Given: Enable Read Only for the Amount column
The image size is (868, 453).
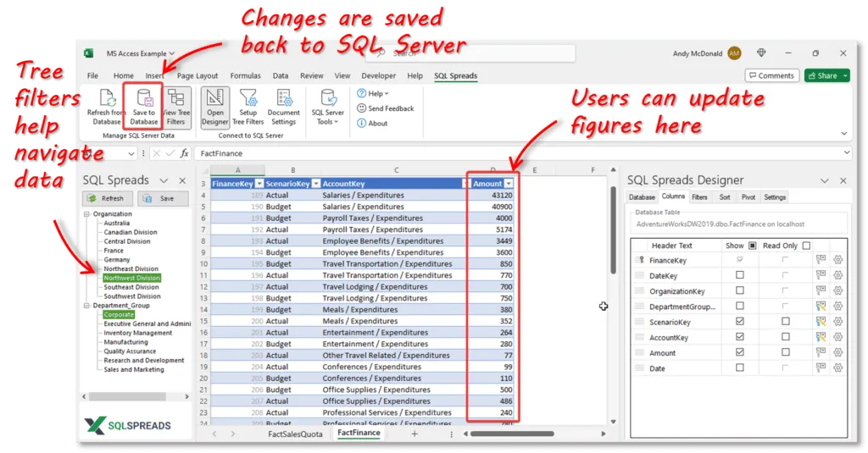Looking at the screenshot, I should coord(785,353).
